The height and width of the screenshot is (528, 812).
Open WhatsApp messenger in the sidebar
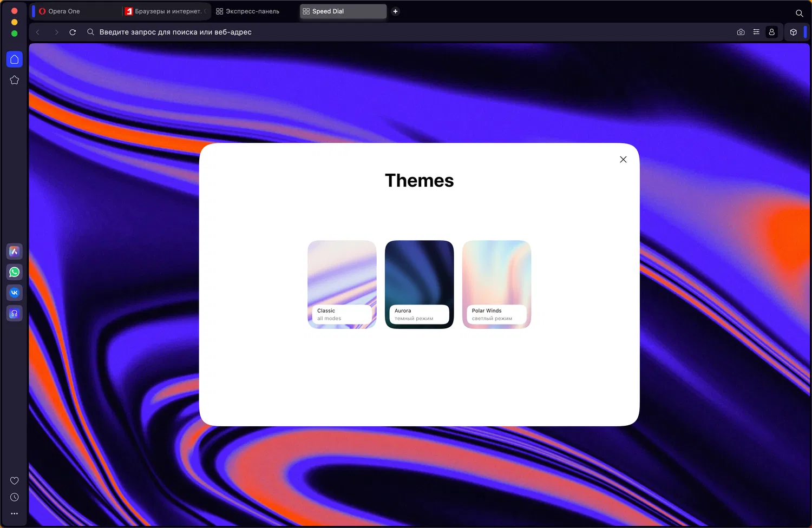[x=15, y=272]
